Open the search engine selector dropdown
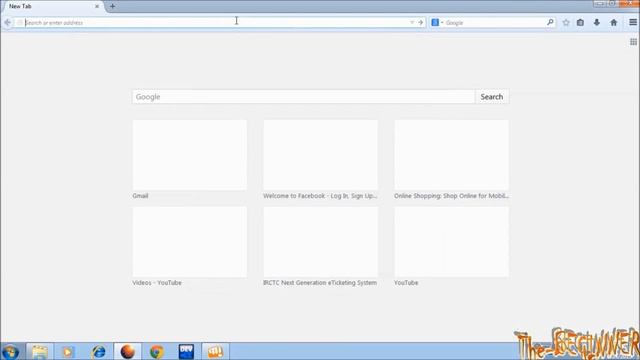The width and height of the screenshot is (640, 360). [437, 22]
